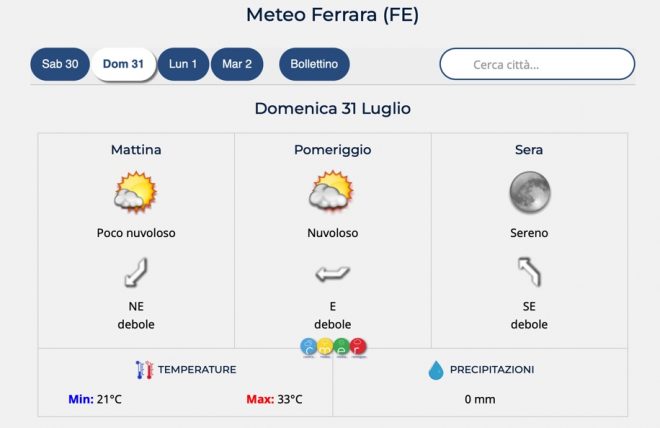
Task: Open the Bollettino button
Action: click(x=314, y=64)
